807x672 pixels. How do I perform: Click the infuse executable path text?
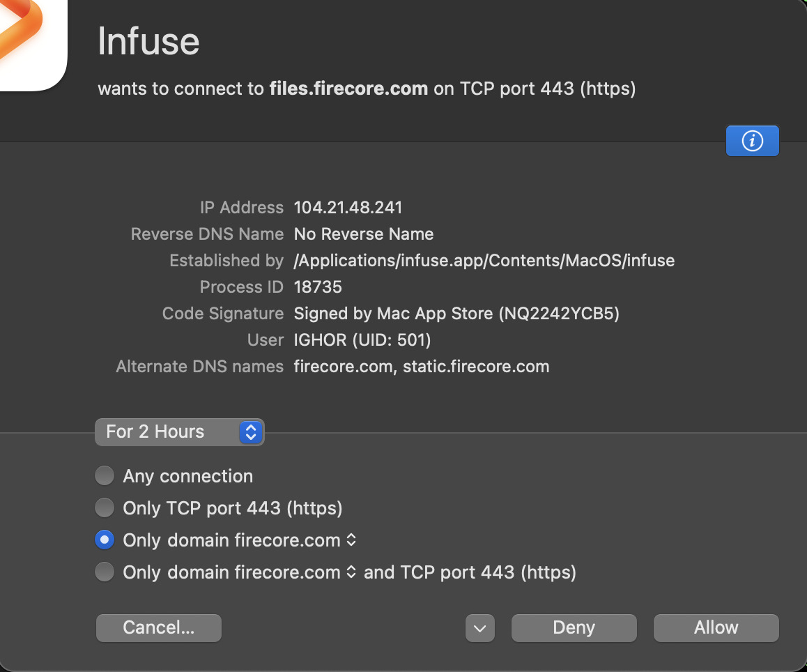484,261
